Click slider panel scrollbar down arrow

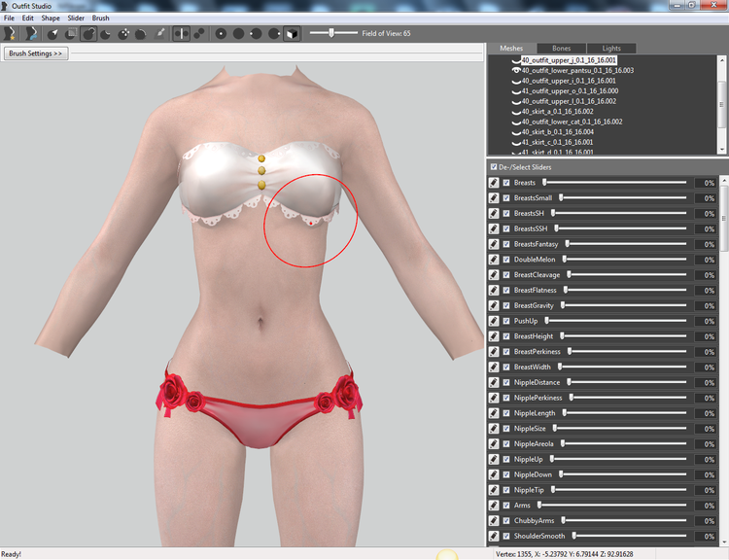(723, 542)
